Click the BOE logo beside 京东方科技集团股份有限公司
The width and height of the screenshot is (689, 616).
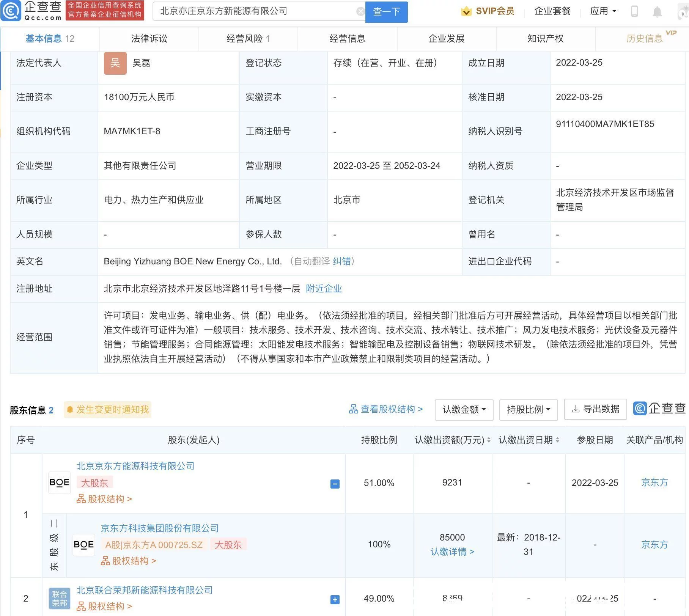(x=84, y=545)
